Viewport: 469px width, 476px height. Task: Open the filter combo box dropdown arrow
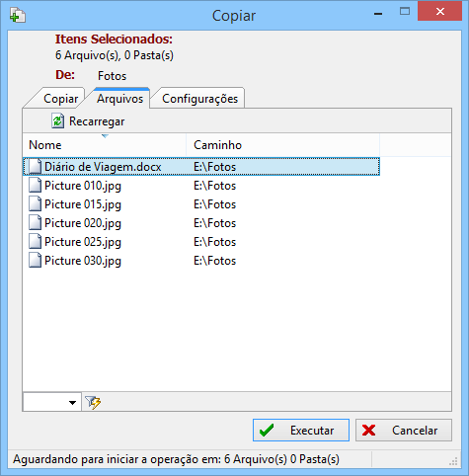(x=72, y=402)
